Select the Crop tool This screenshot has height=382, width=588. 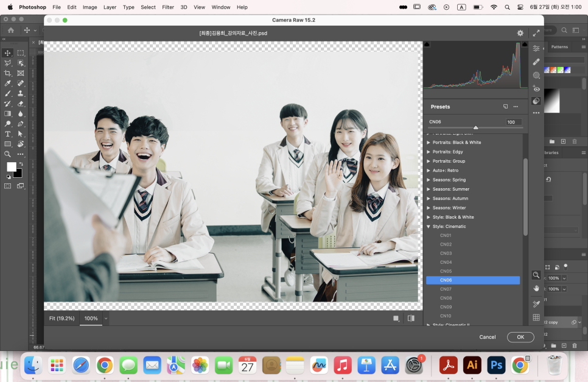coord(7,73)
